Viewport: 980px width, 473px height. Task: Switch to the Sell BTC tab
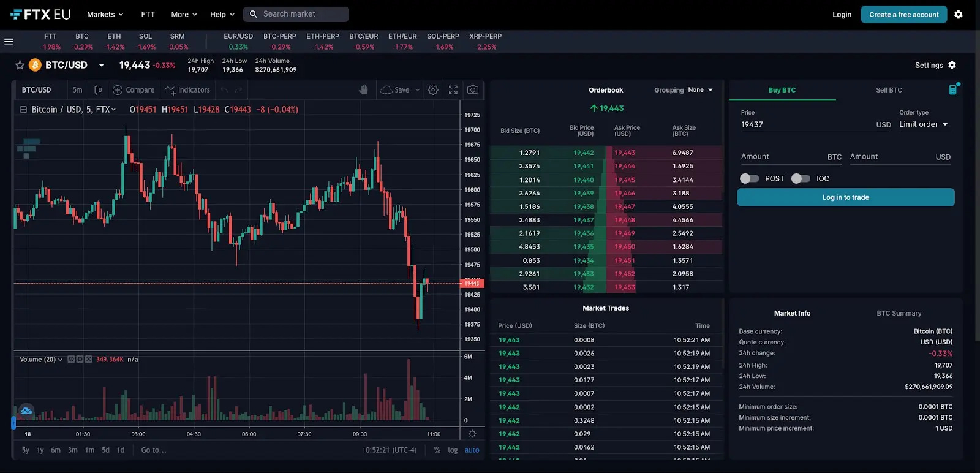pos(889,90)
